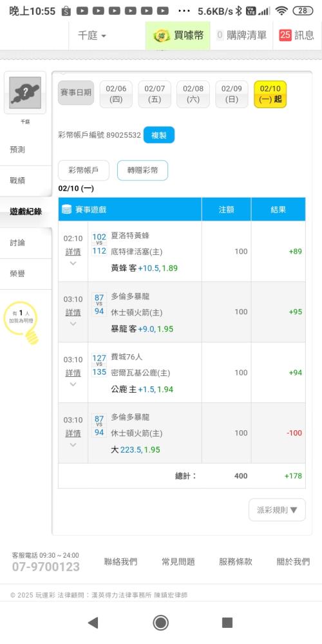Tap the Android back triangle button
Viewport: 322px width, 644px height.
click(93, 623)
